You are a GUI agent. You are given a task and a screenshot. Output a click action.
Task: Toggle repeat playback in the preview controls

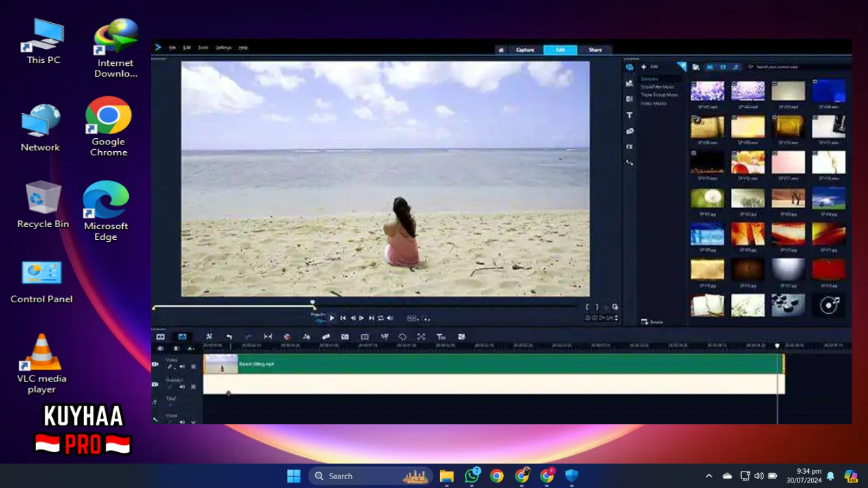coord(380,318)
